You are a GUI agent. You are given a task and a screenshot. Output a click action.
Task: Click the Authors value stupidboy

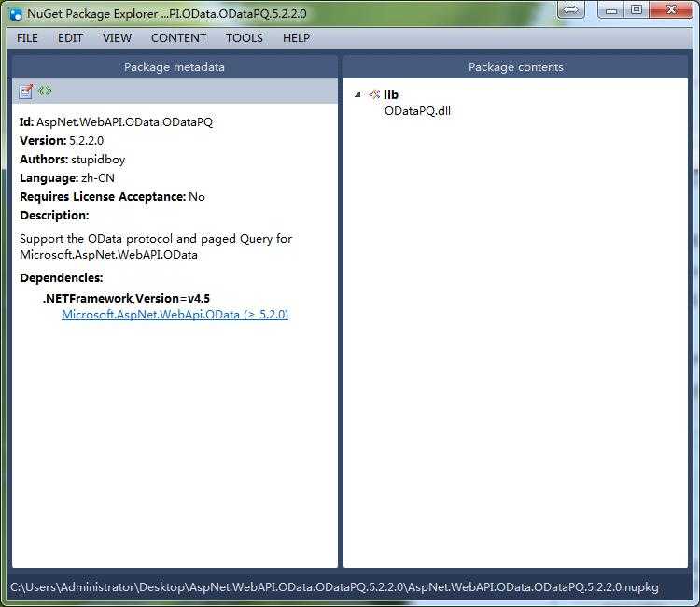98,160
